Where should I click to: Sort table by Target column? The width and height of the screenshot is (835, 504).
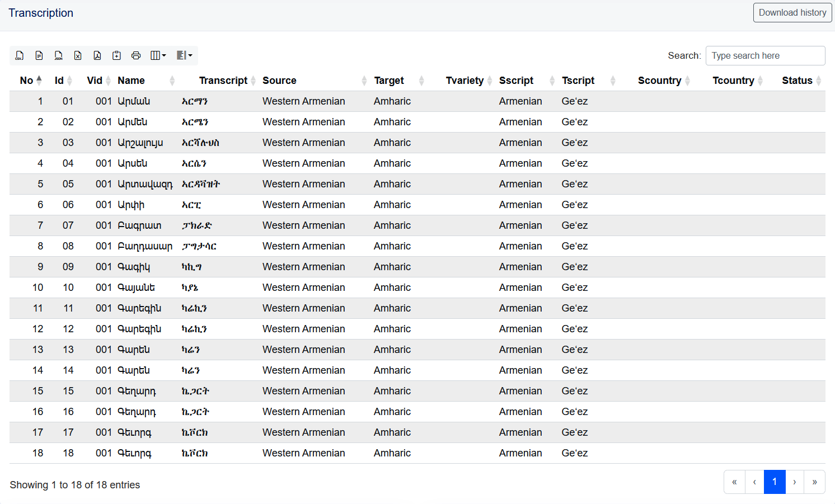tap(398, 81)
